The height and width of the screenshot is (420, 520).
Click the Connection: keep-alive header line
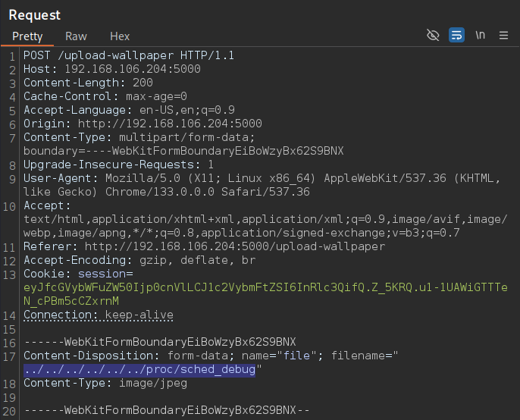[x=99, y=315]
